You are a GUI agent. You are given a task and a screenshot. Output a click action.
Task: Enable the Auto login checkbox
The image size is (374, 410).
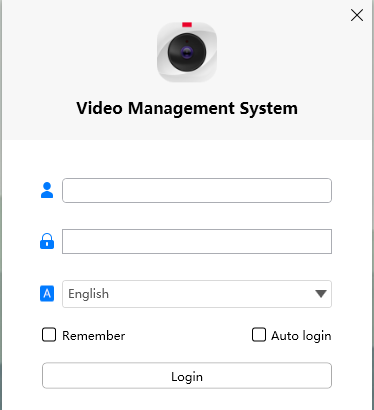coord(259,335)
